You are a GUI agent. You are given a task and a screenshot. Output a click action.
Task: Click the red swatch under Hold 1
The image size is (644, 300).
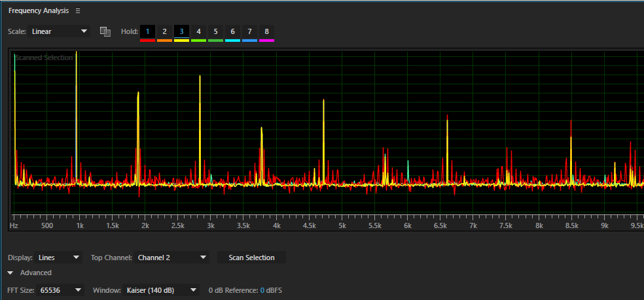[x=147, y=41]
